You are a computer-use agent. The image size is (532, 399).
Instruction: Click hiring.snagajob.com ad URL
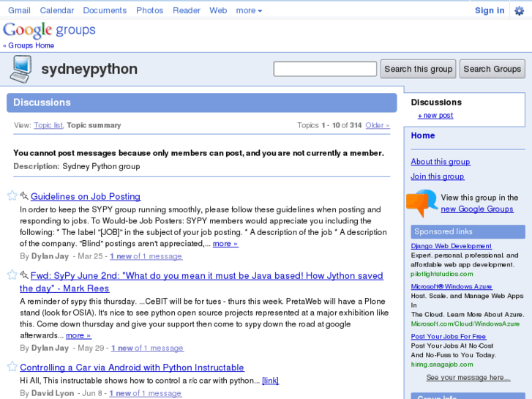point(442,365)
